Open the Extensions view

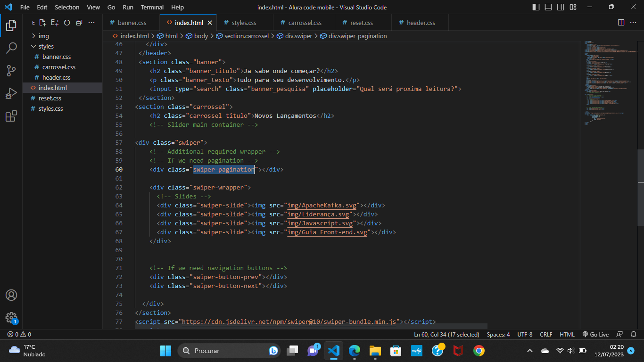11,116
